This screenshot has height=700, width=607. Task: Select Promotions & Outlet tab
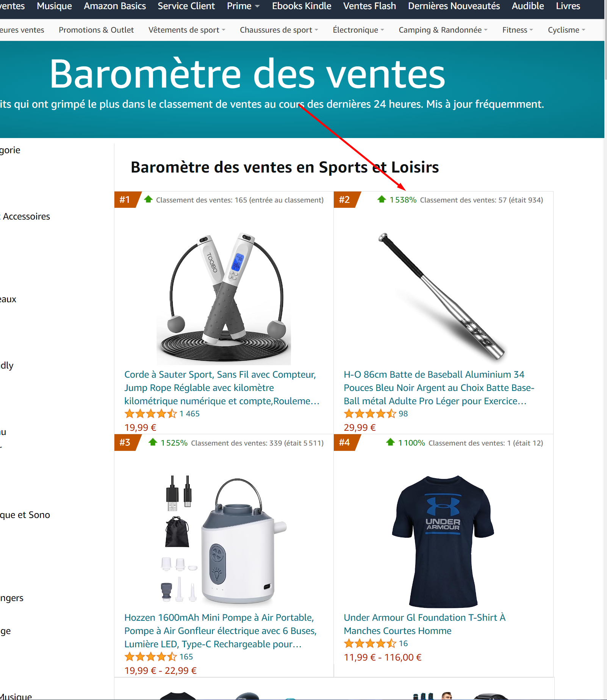(96, 30)
